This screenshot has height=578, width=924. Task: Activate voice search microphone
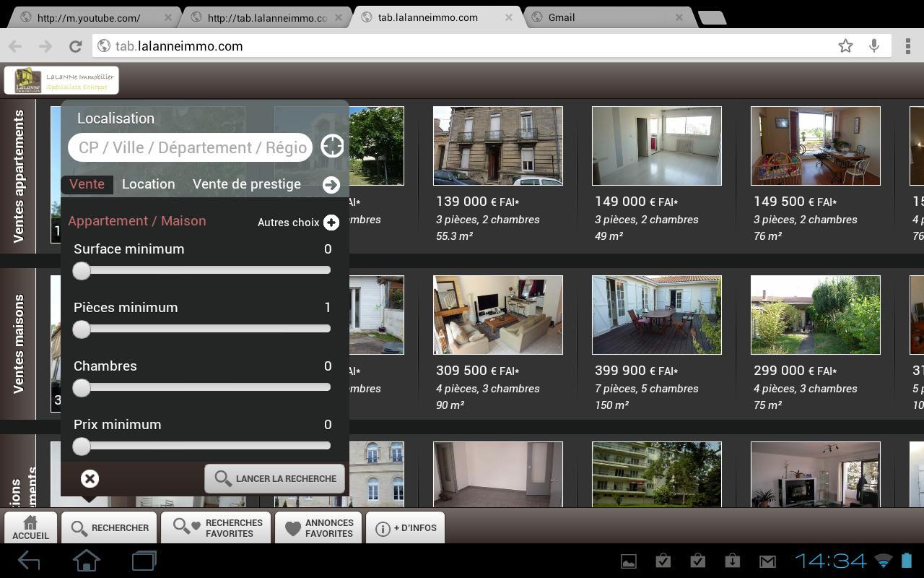pos(874,46)
